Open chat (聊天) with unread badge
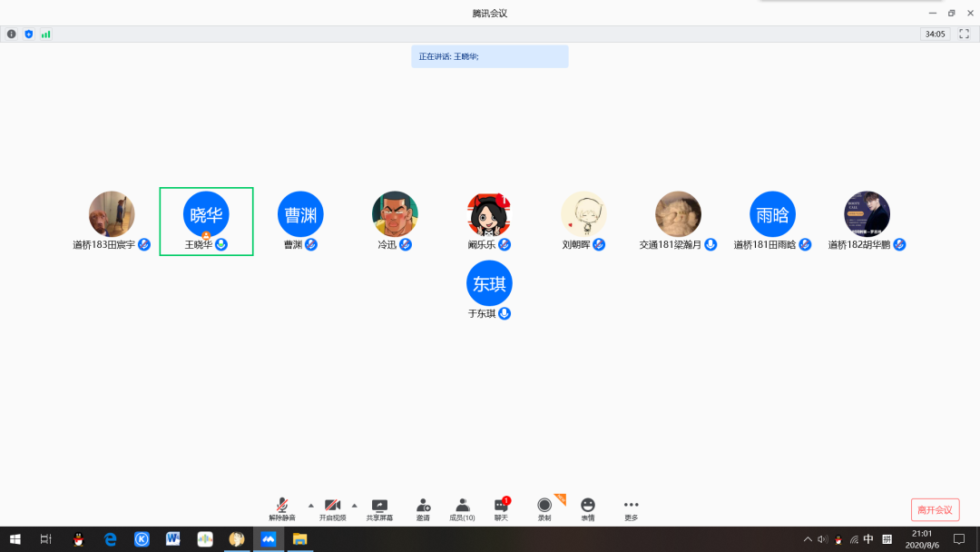This screenshot has width=980, height=552. pos(501,508)
